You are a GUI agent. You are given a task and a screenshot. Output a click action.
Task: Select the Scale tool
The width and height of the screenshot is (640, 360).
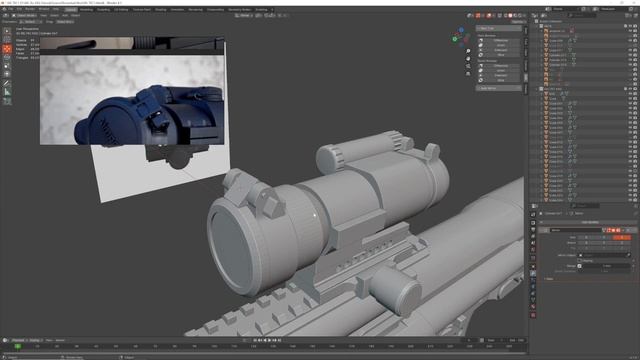tap(7, 66)
